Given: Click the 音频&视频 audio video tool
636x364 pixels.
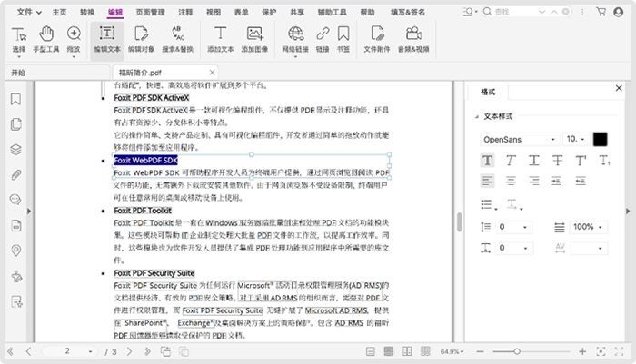Looking at the screenshot, I should pyautogui.click(x=413, y=40).
